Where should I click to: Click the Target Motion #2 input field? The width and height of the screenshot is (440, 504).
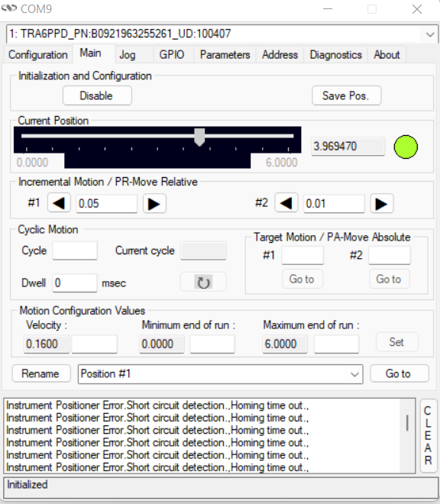click(390, 256)
